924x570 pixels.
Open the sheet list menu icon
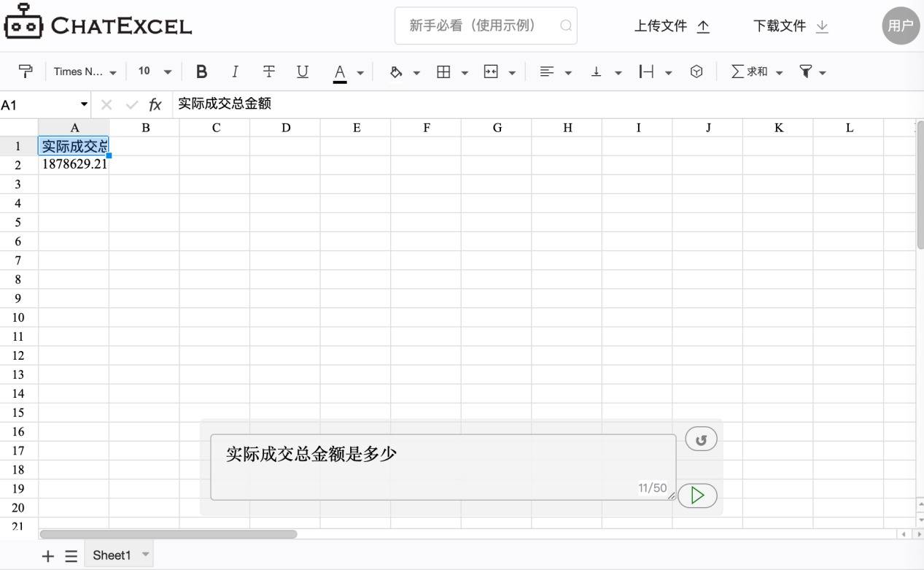71,556
